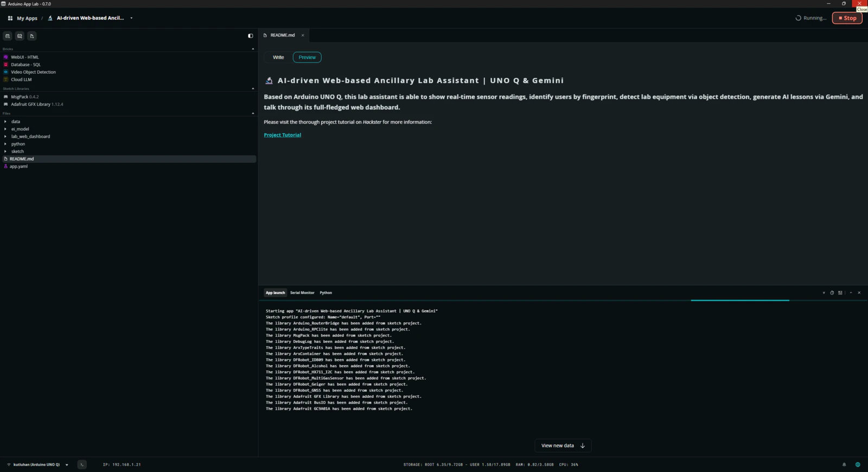Click the STORAGE usage text in status bar
Viewport: 868px width, 472px height.
[457, 465]
